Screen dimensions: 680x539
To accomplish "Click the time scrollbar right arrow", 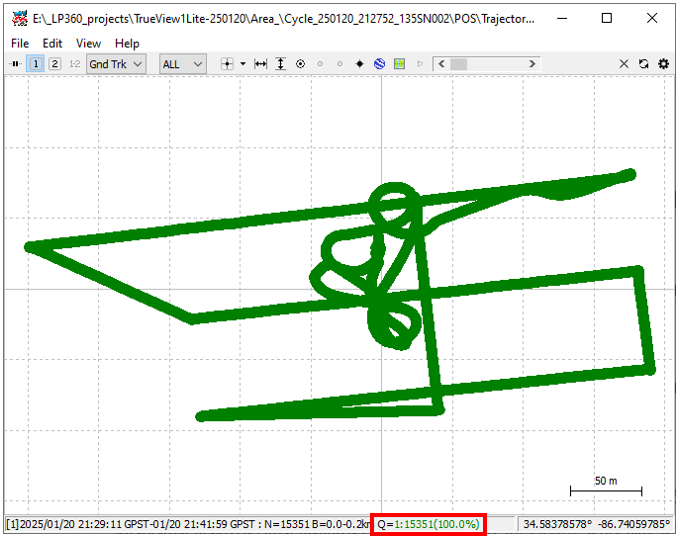I will (x=532, y=64).
